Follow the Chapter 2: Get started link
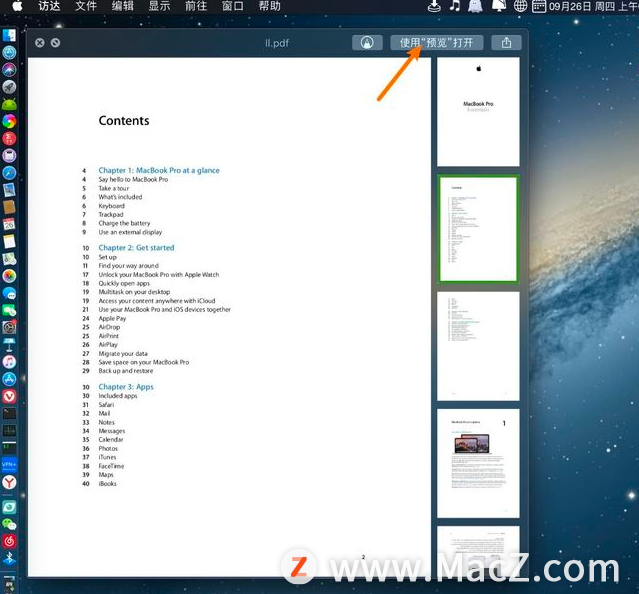This screenshot has width=639, height=594. pyautogui.click(x=136, y=248)
